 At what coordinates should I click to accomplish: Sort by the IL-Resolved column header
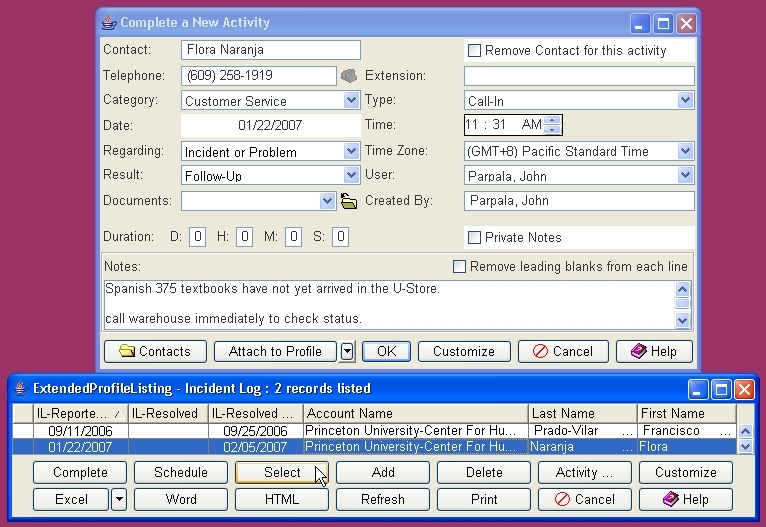click(168, 414)
